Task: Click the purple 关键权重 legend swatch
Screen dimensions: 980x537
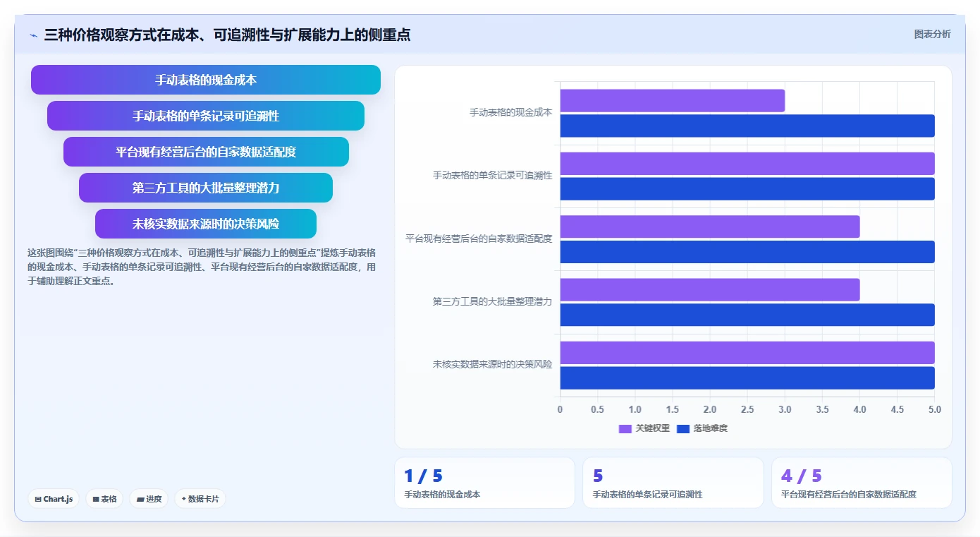Action: click(625, 428)
